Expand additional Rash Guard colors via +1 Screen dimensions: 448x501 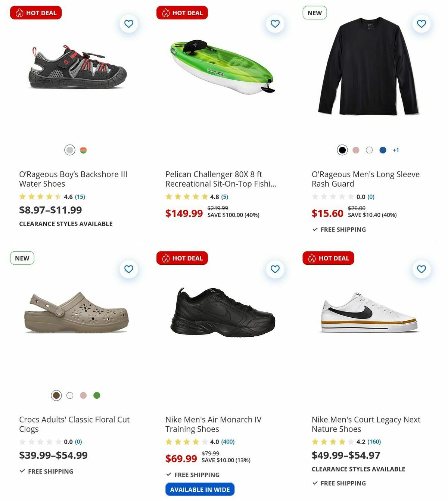pos(396,150)
